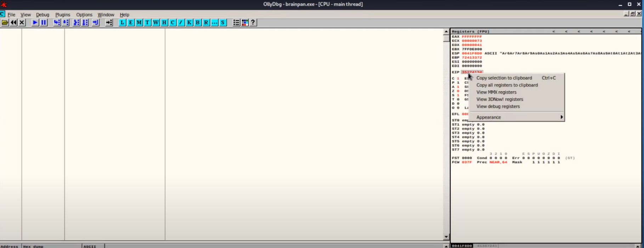
Task: Open the Log window (L) button
Action: (122, 23)
